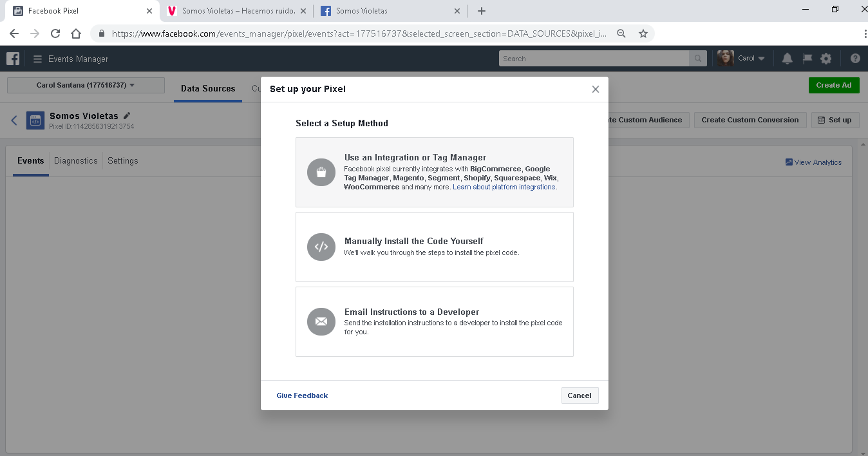Click the shopping bag integration icon
The image size is (868, 456).
click(x=321, y=172)
